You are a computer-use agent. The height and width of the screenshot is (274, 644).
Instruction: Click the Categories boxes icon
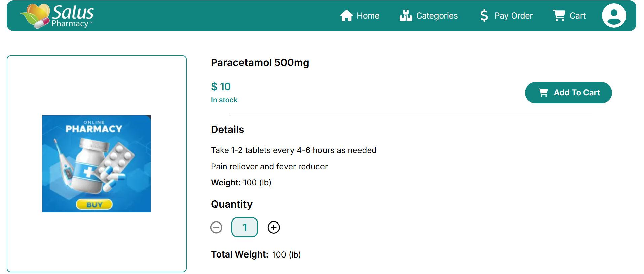coord(406,16)
